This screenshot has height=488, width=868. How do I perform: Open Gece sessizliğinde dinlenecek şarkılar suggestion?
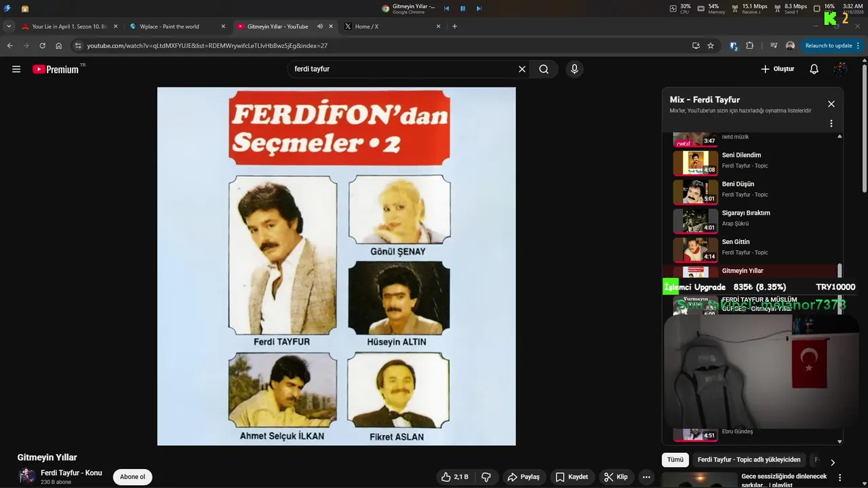(784, 481)
